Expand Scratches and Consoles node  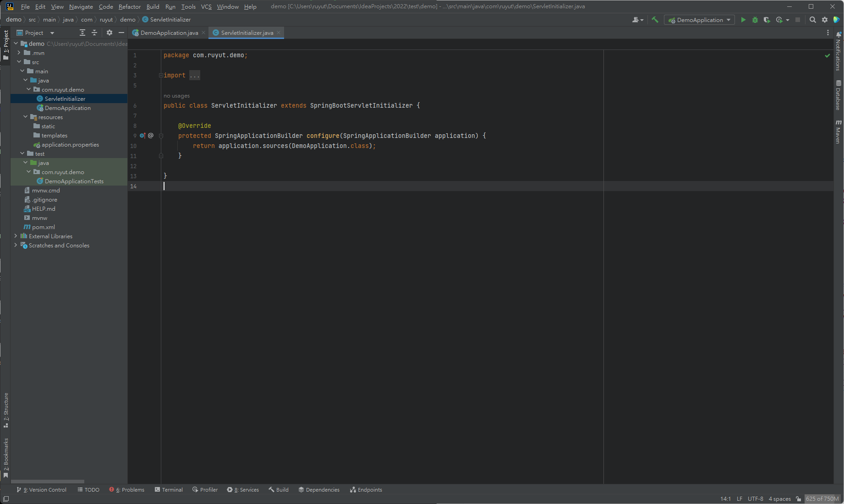[x=16, y=246]
